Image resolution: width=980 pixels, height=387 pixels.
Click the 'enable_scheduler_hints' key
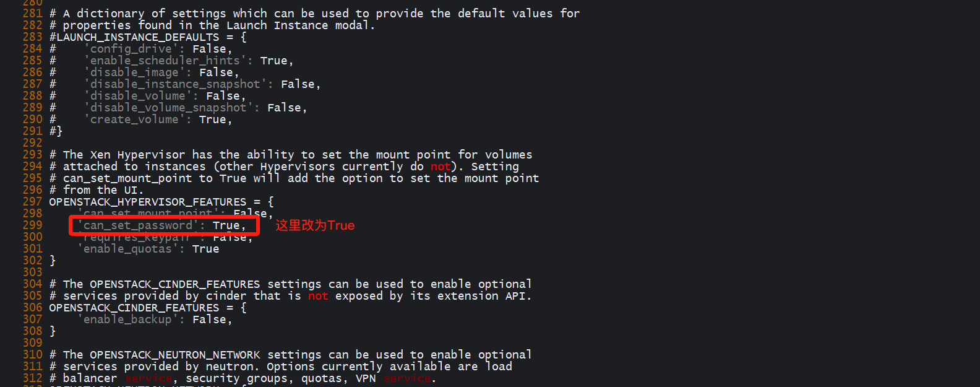click(165, 61)
